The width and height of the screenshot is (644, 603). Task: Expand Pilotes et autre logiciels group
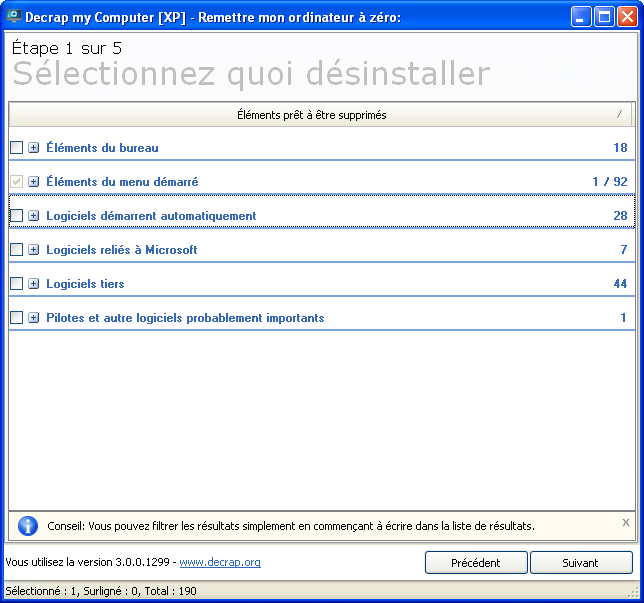(x=34, y=318)
